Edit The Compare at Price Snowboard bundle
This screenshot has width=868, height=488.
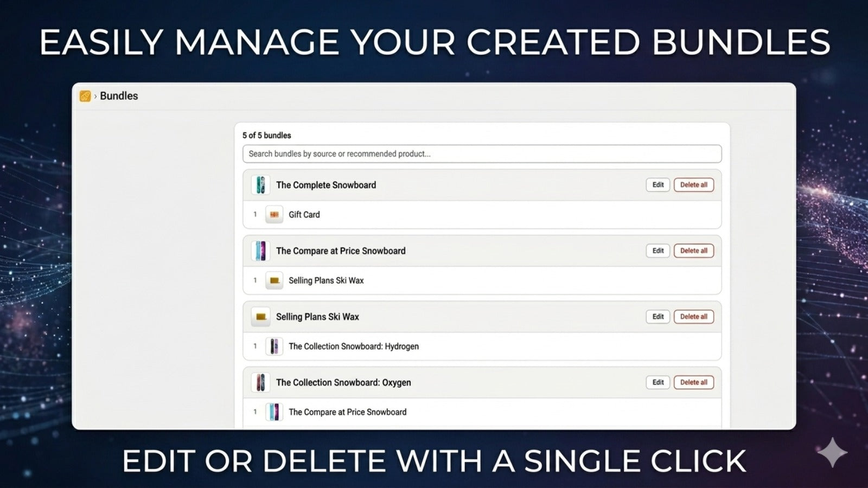[658, 251]
